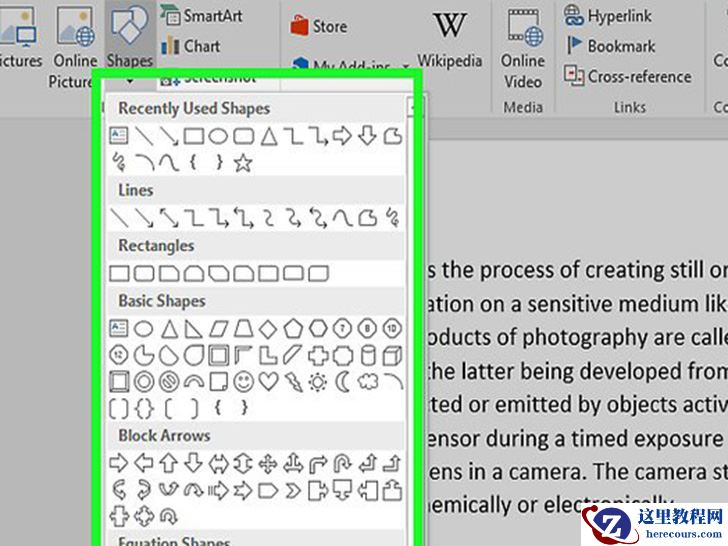The height and width of the screenshot is (546, 728).
Task: Select the Donut shape
Action: coord(144,382)
